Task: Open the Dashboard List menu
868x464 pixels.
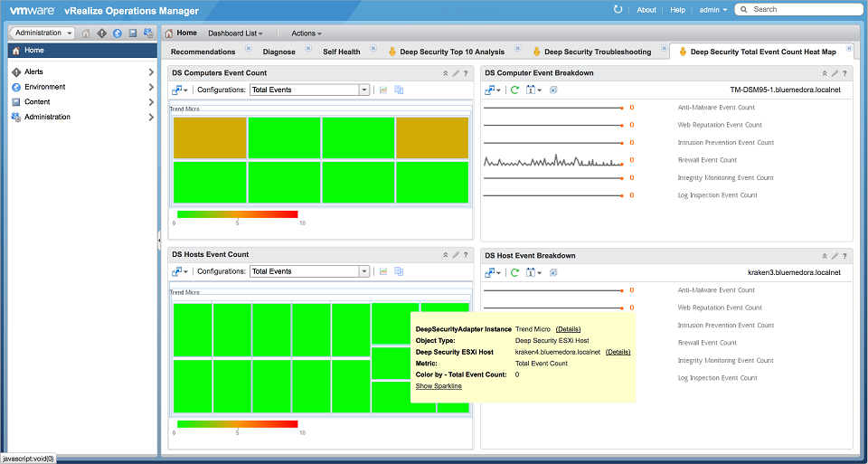Action: (235, 33)
